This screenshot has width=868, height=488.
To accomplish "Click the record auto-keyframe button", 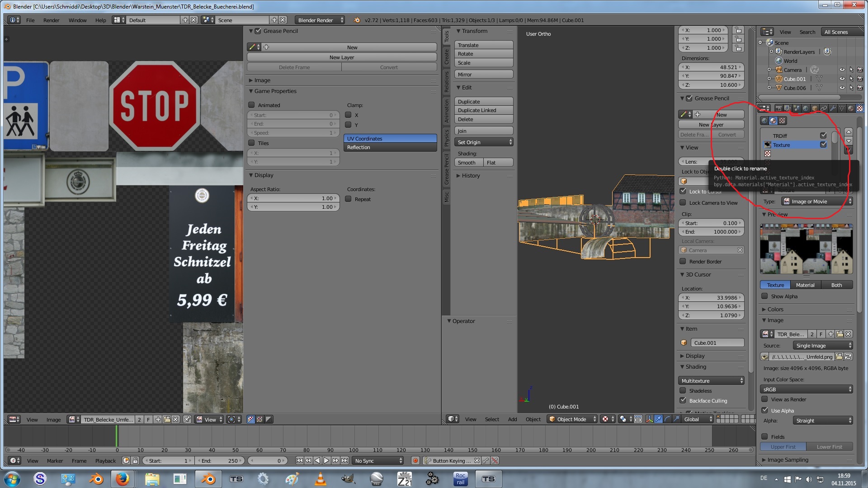I will tap(415, 460).
